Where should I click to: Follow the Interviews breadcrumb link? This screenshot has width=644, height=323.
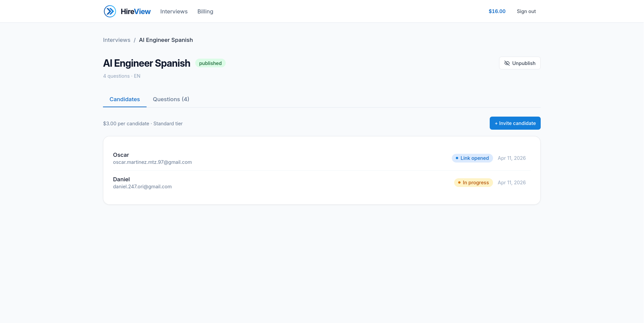pyautogui.click(x=116, y=40)
